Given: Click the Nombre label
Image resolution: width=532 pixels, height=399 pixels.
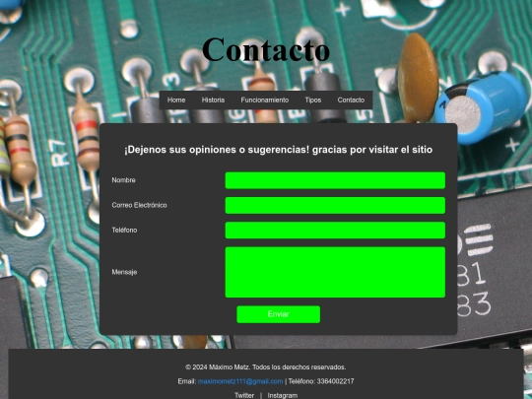Looking at the screenshot, I should [123, 180].
